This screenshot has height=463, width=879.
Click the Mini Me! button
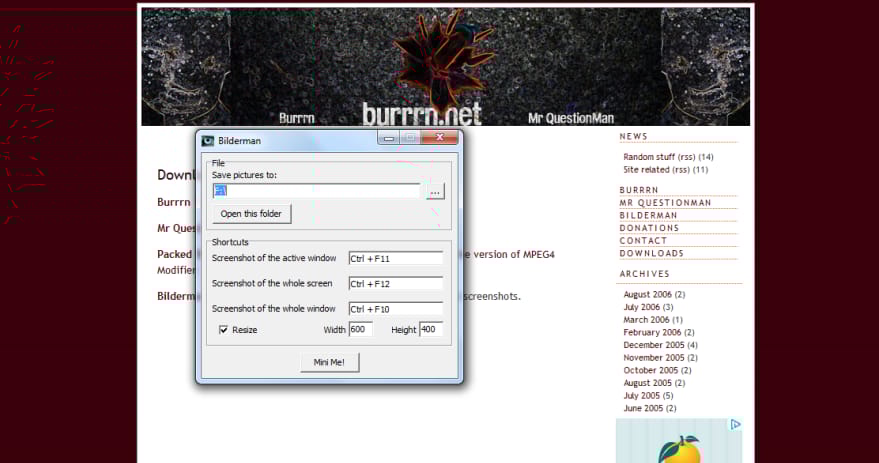329,362
